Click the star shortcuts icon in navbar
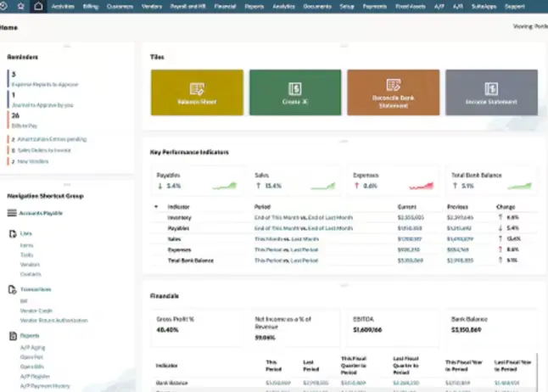548x392 pixels. 21,6
